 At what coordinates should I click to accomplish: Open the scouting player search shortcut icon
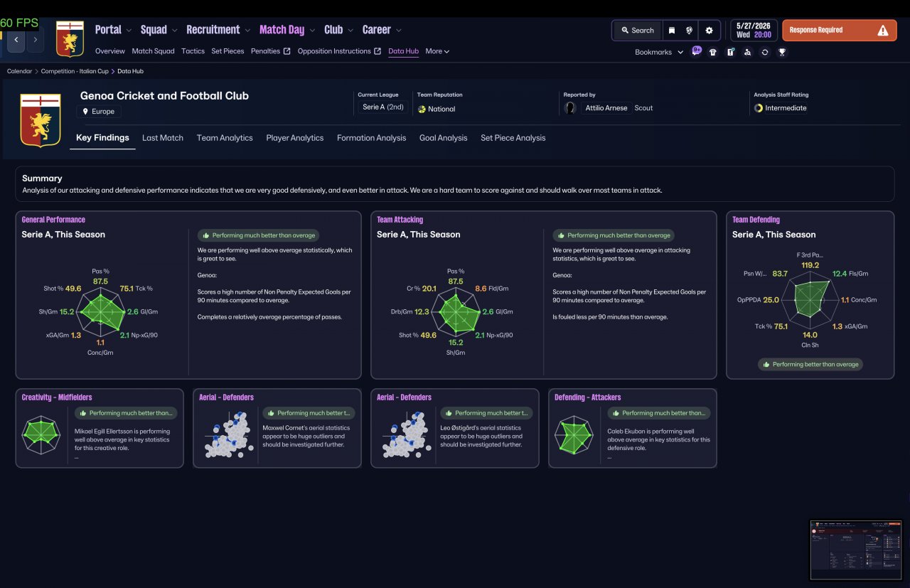tap(747, 52)
